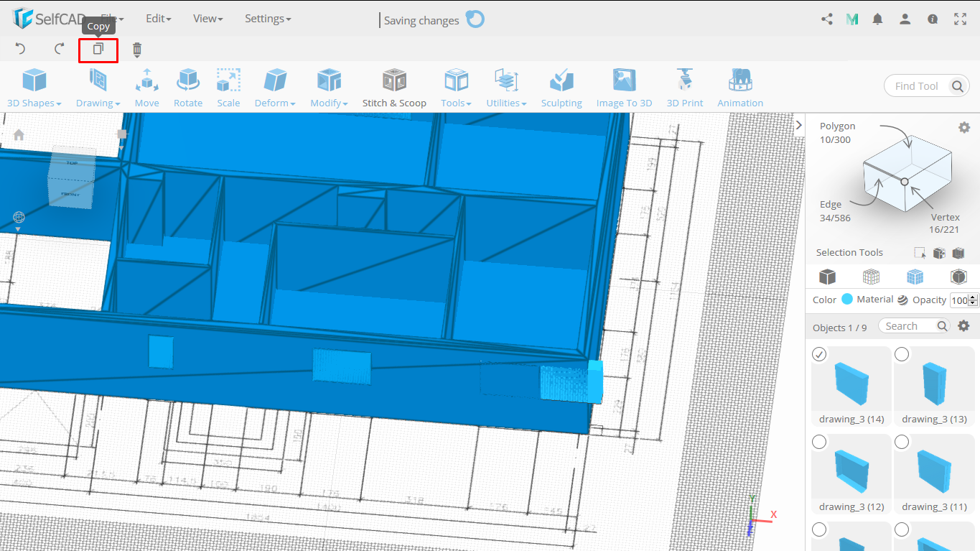
Task: Open the info help icon
Action: tap(933, 19)
